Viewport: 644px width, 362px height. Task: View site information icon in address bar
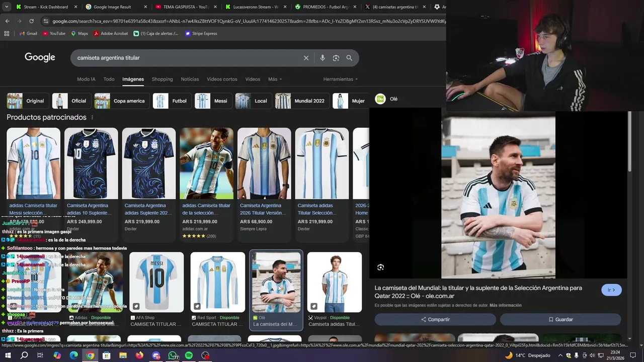coord(46,21)
